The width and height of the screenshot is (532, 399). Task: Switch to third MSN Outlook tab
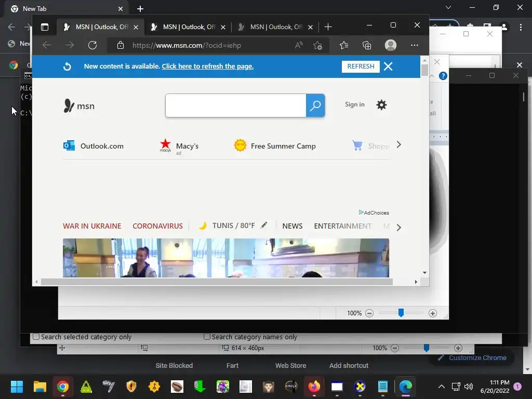point(275,27)
